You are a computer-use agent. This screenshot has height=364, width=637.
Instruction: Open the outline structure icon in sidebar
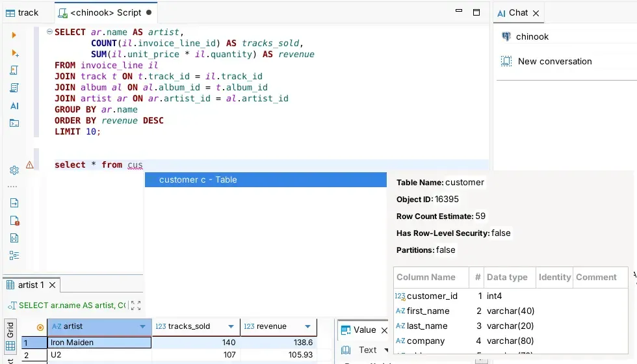point(14,255)
